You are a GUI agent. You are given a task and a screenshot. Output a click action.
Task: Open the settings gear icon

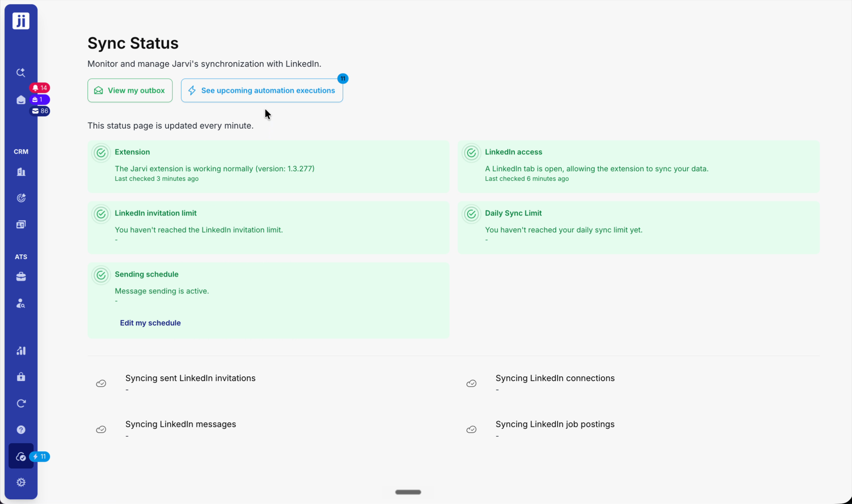(21, 482)
